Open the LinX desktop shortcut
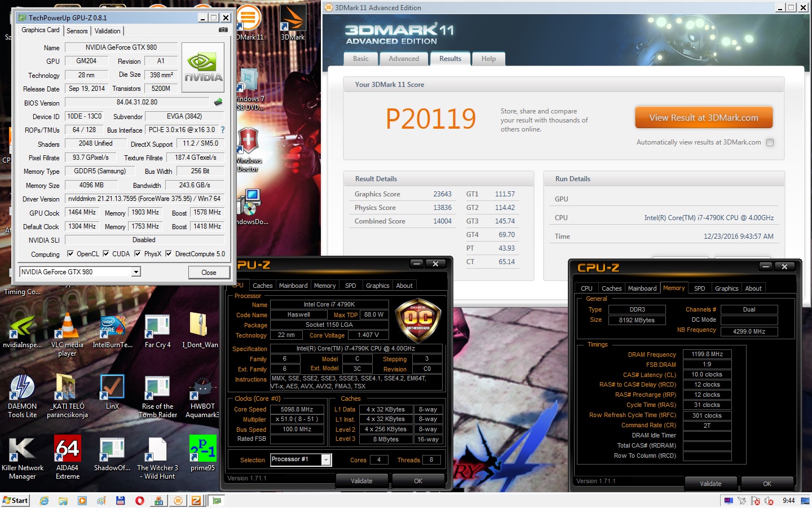 point(112,392)
